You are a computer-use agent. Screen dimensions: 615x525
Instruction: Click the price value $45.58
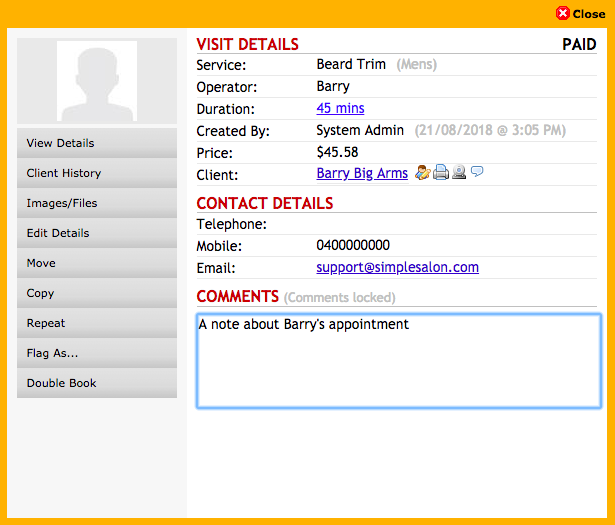tap(337, 152)
